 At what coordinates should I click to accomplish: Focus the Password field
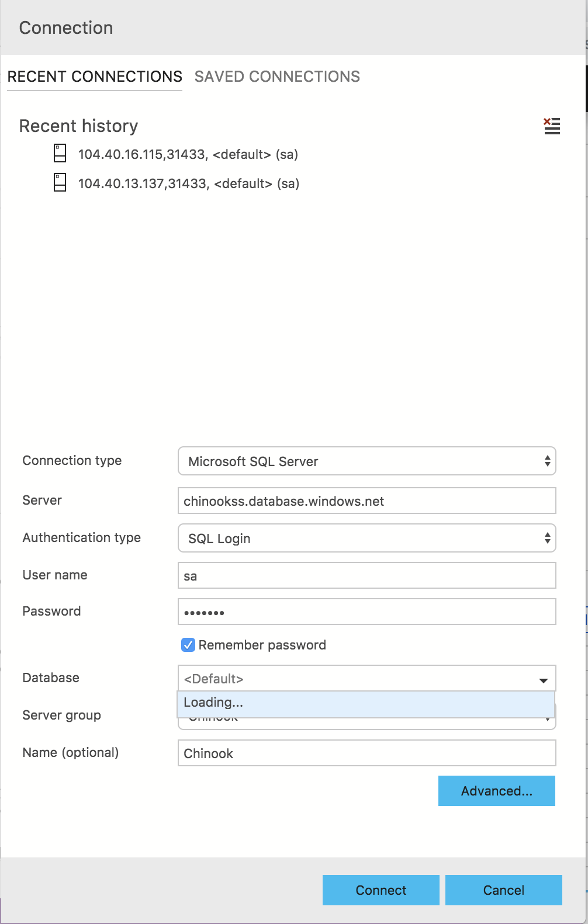(x=367, y=612)
